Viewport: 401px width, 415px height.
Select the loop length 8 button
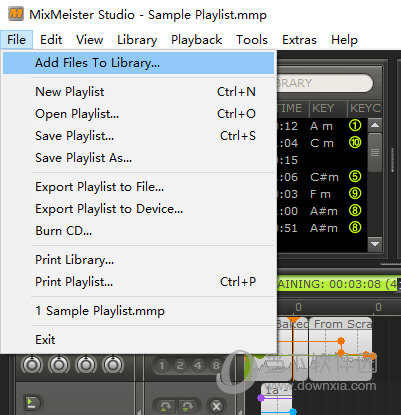[216, 365]
